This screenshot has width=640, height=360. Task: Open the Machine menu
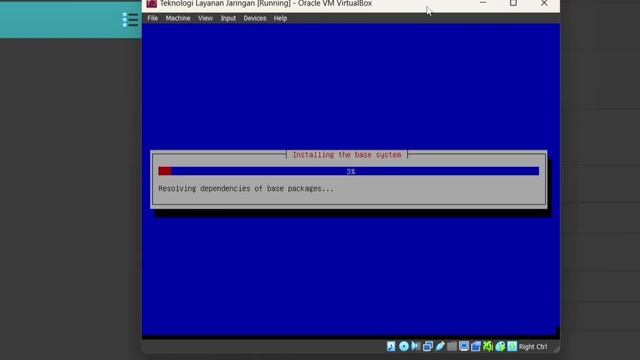[178, 18]
